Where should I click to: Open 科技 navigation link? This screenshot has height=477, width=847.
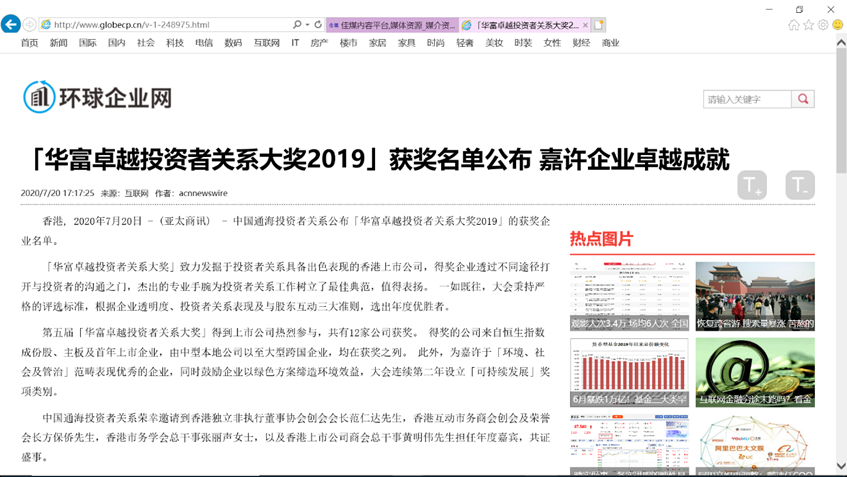pyautogui.click(x=175, y=43)
